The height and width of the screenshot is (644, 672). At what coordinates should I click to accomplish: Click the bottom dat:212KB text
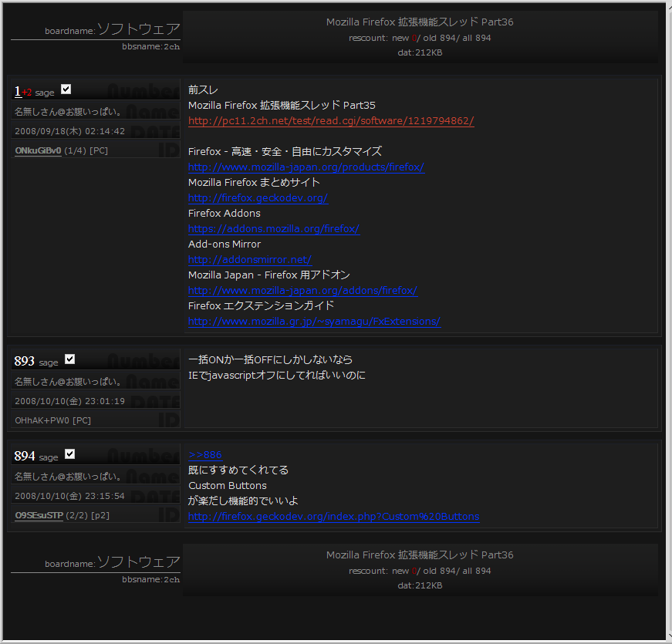point(420,585)
